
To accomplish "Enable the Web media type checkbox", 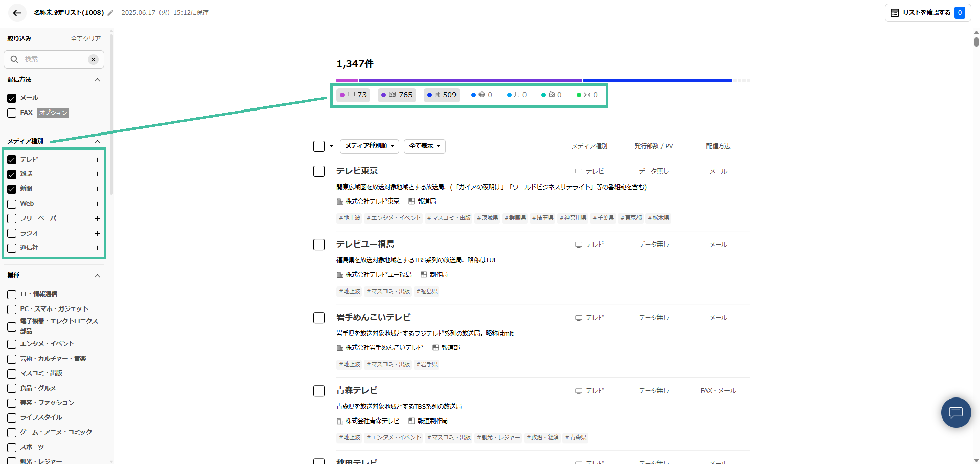I will (12, 204).
